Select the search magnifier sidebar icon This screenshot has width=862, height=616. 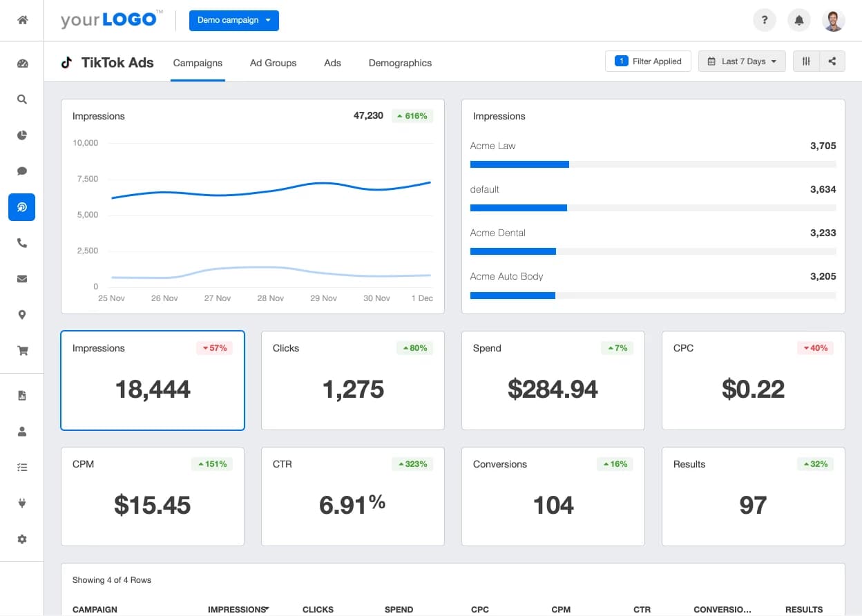pyautogui.click(x=22, y=99)
